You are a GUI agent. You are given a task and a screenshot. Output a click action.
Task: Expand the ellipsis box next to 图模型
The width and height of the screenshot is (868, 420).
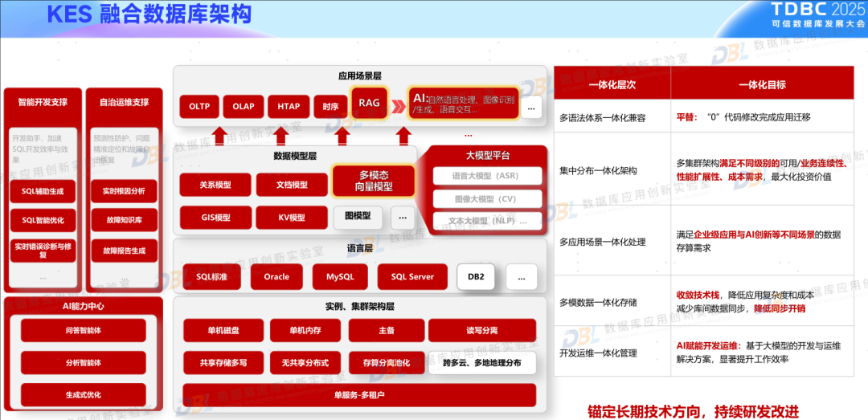(402, 217)
